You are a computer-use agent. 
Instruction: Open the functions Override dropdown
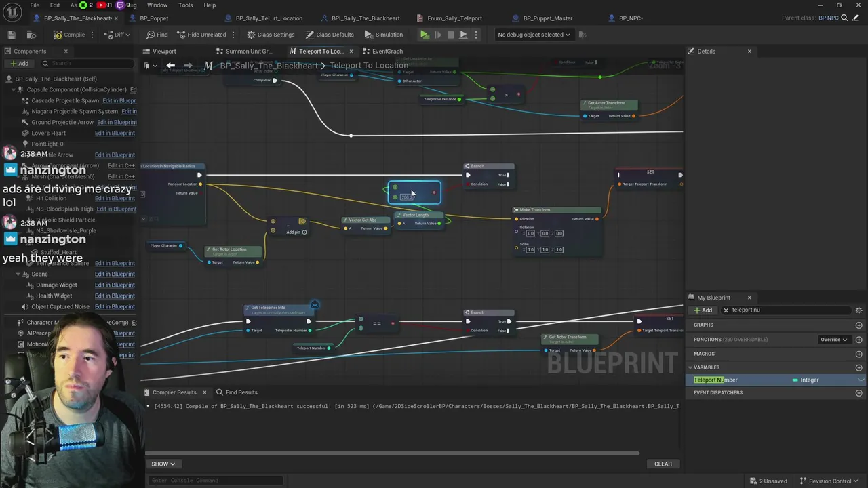pos(833,339)
